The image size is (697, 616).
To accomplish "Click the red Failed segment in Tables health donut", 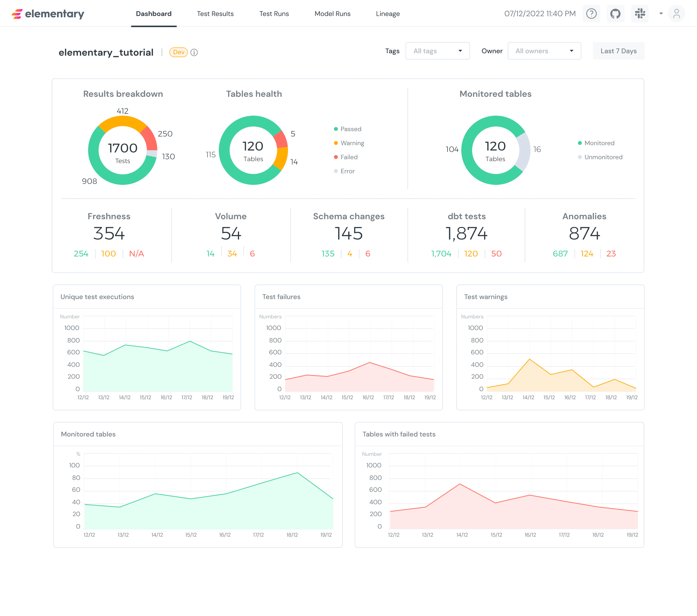I will click(x=281, y=140).
